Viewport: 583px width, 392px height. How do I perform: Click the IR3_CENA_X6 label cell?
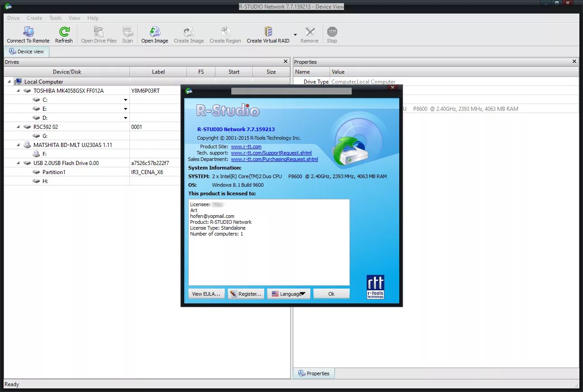pyautogui.click(x=155, y=172)
